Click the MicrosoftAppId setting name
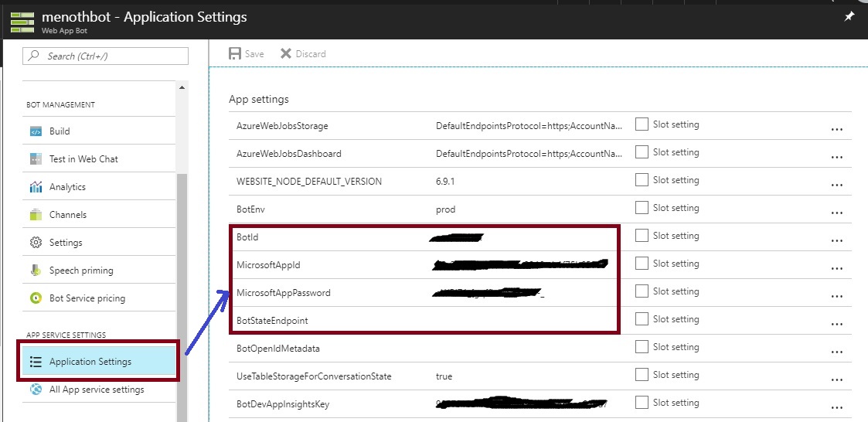Screen dimensions: 868x422 (268, 265)
